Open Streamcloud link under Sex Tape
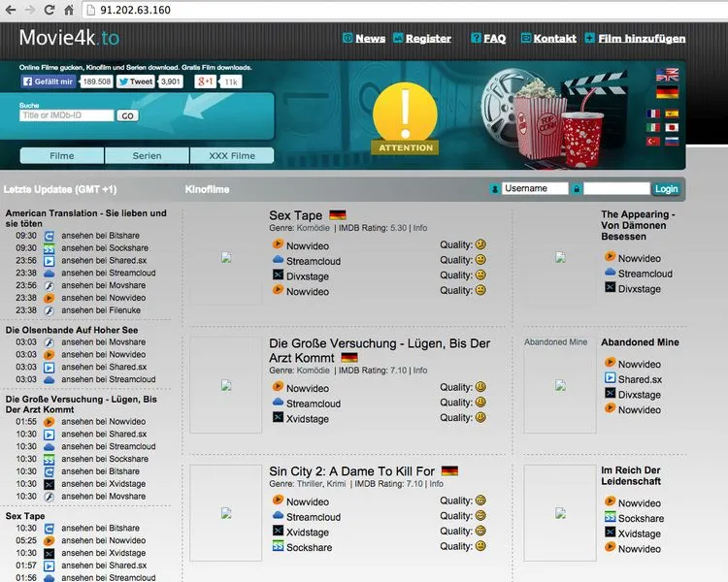 (x=313, y=261)
